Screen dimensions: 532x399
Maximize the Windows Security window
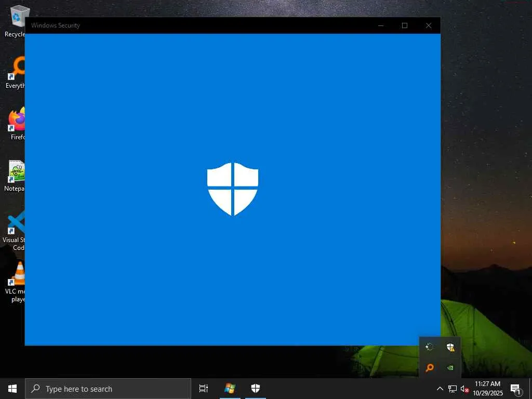[x=404, y=25]
